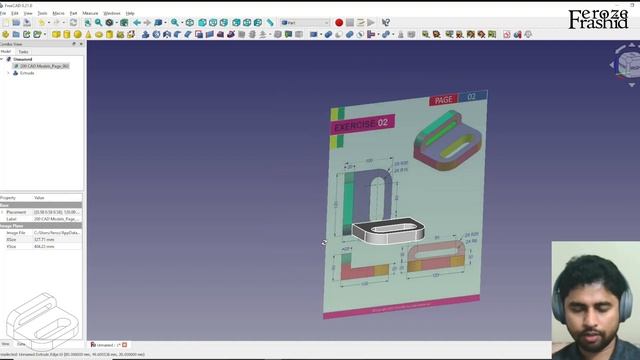Click the Refresh/recompute icon
The width and height of the screenshot is (640, 360).
73,23
